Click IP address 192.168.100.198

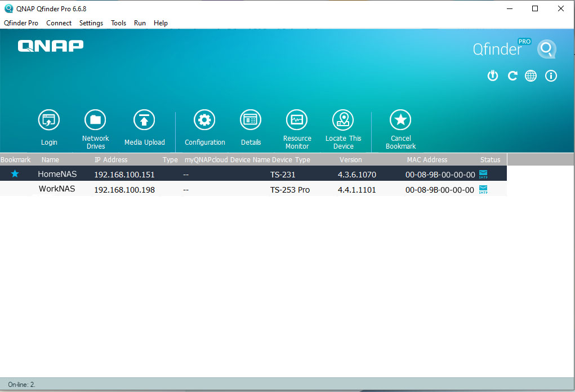click(124, 190)
